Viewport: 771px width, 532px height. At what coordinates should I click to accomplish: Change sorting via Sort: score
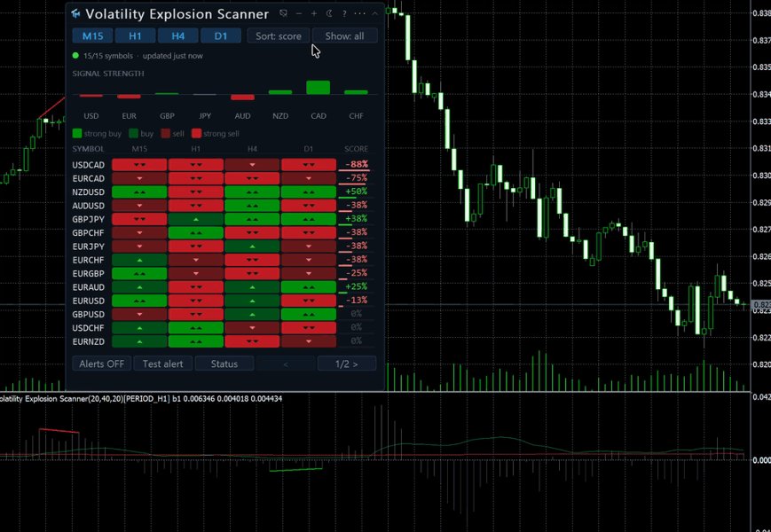coord(279,35)
